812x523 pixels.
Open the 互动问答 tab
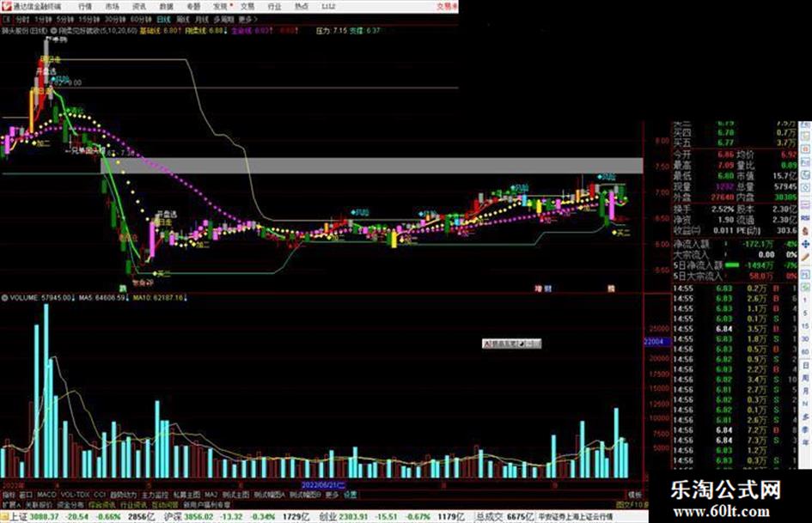click(x=165, y=504)
